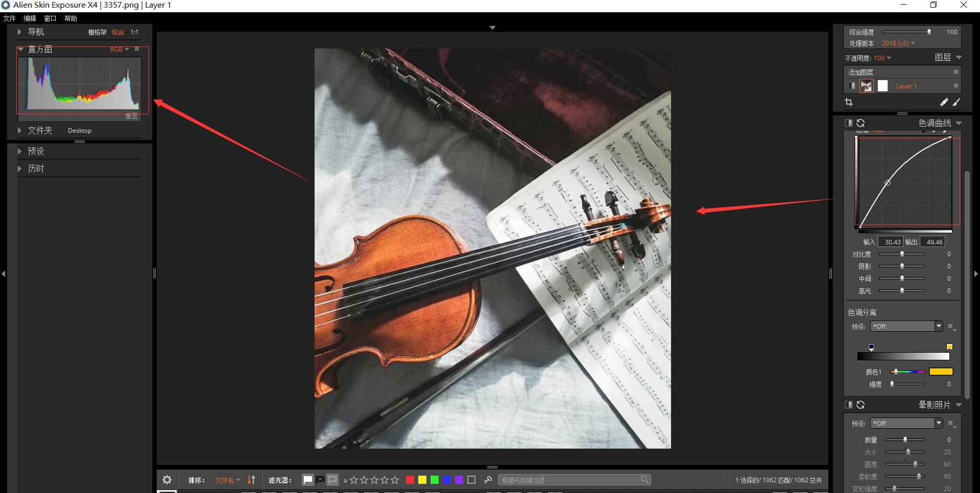Open the 文件 menu

point(10,18)
